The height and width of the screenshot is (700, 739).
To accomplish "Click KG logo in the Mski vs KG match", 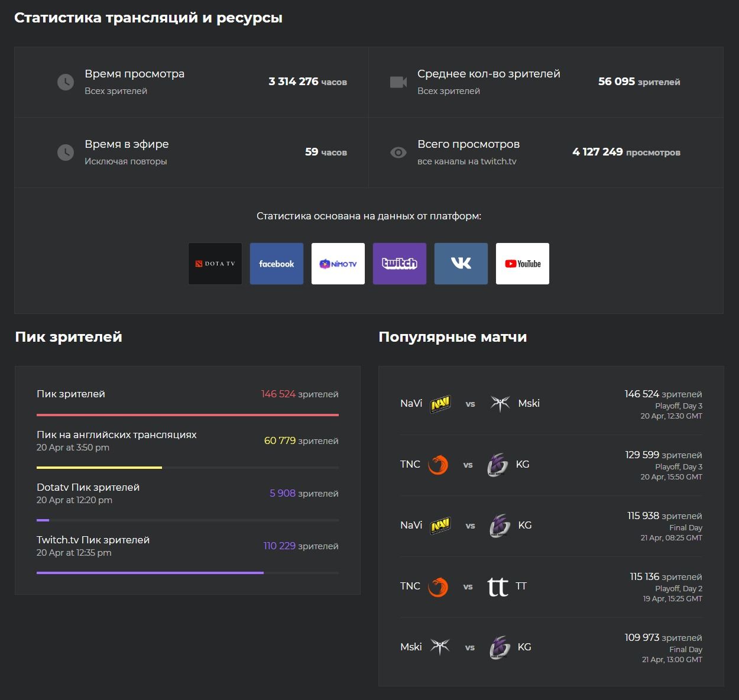I will [x=500, y=647].
